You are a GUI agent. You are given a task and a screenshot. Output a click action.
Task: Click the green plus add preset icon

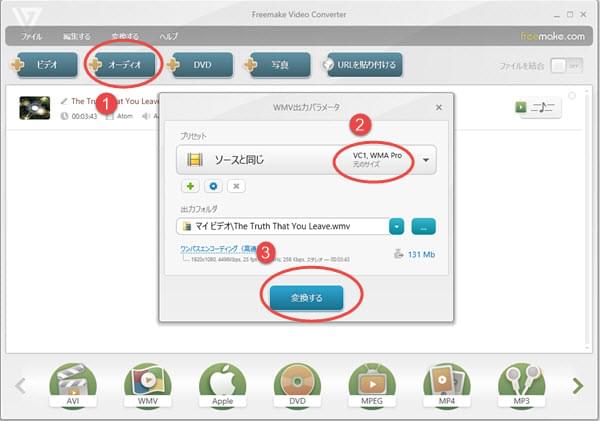point(190,186)
